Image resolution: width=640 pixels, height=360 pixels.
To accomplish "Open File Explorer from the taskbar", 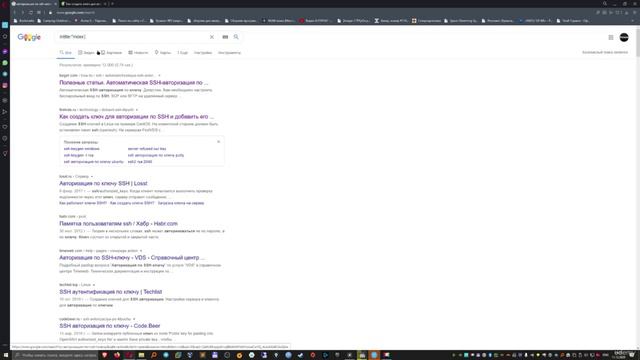I will pyautogui.click(x=141, y=356).
